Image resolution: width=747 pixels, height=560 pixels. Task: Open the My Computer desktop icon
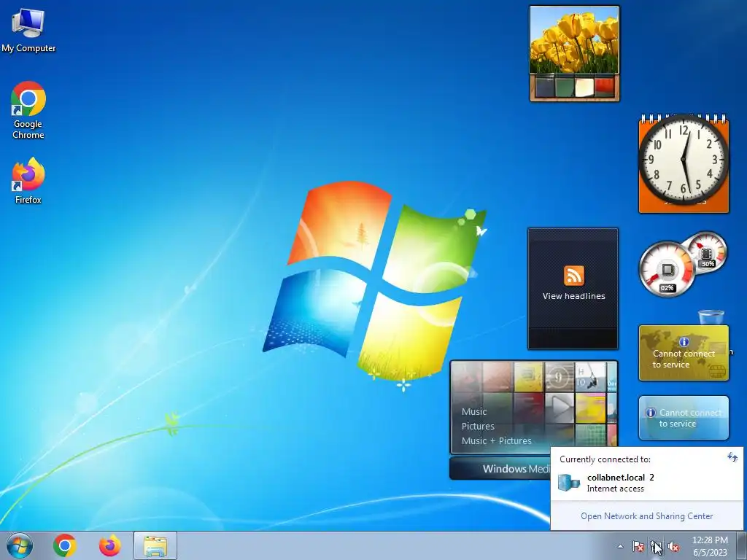(28, 31)
